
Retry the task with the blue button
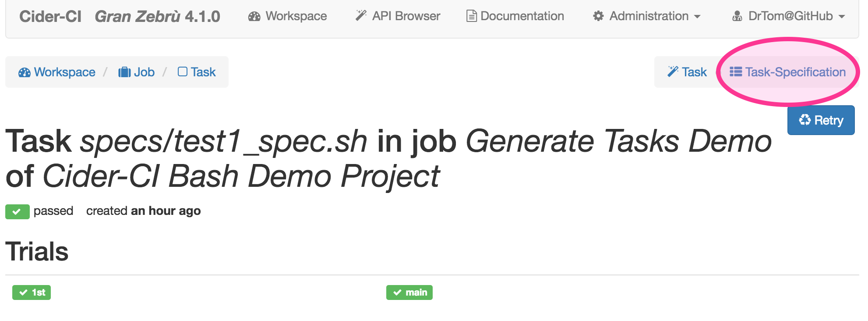821,120
